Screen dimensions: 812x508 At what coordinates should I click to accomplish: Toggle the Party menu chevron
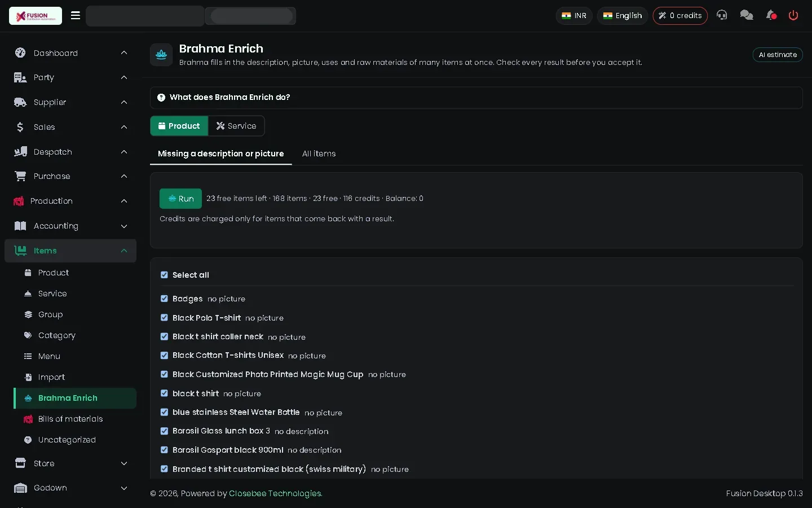tap(124, 77)
